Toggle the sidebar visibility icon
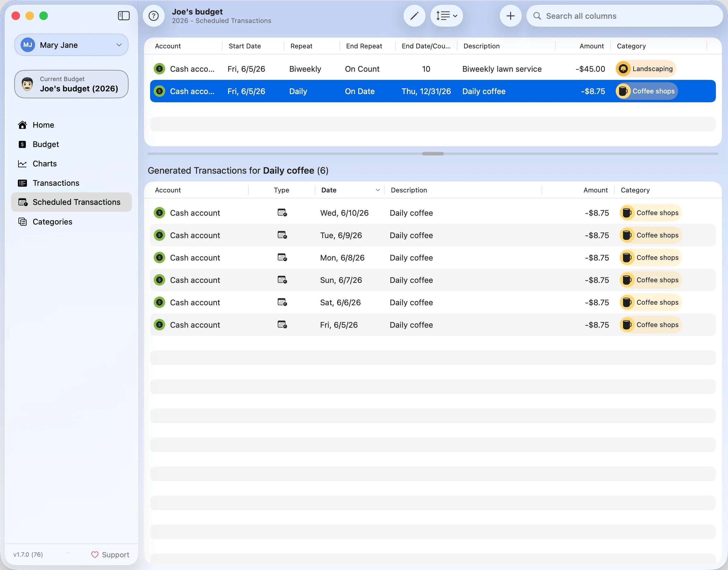Image resolution: width=728 pixels, height=570 pixels. pos(123,16)
